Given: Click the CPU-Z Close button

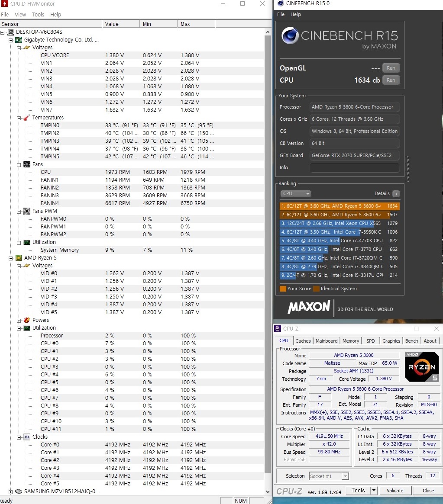Looking at the screenshot, I should click(x=428, y=491).
